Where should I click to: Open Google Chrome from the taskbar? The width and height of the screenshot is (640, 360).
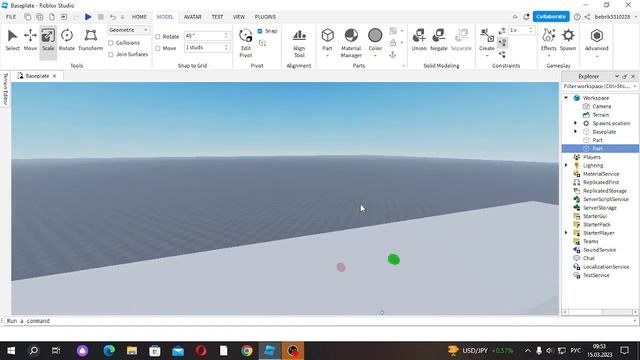pyautogui.click(x=247, y=351)
